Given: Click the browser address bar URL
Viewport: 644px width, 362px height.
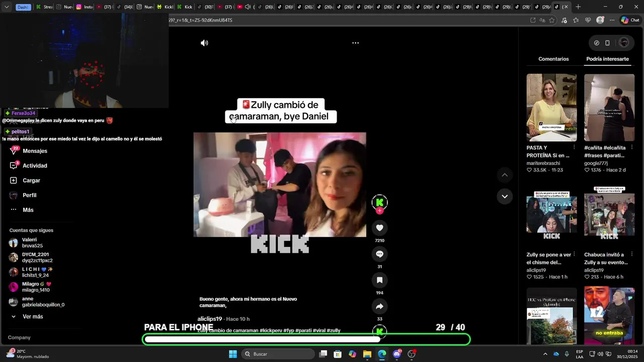Looking at the screenshot, I should pyautogui.click(x=200, y=20).
